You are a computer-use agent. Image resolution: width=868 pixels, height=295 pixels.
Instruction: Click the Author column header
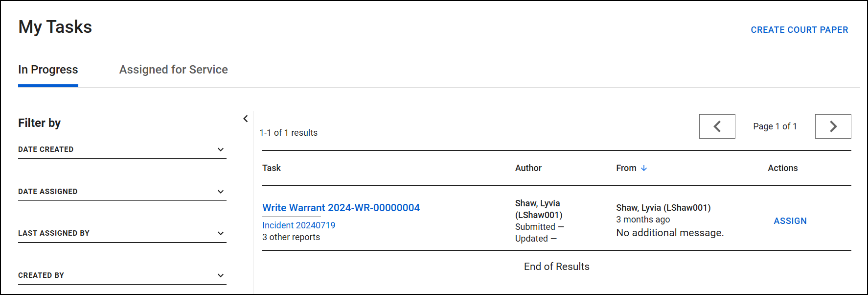[528, 168]
